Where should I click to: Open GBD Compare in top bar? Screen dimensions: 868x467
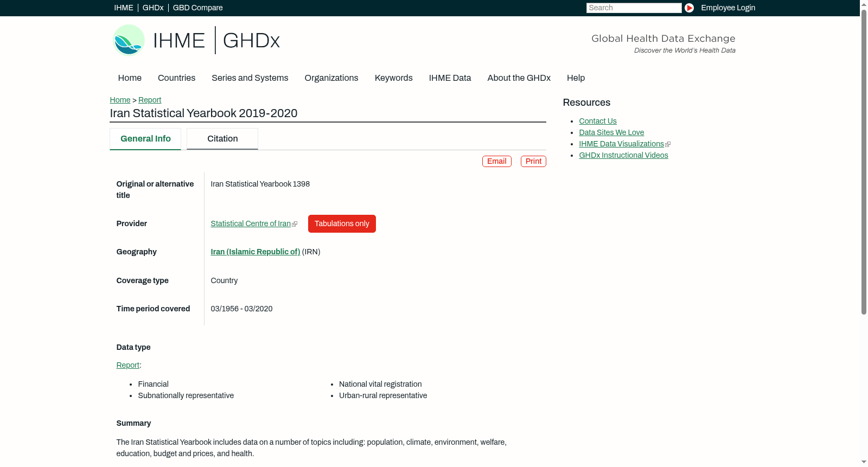pyautogui.click(x=197, y=8)
